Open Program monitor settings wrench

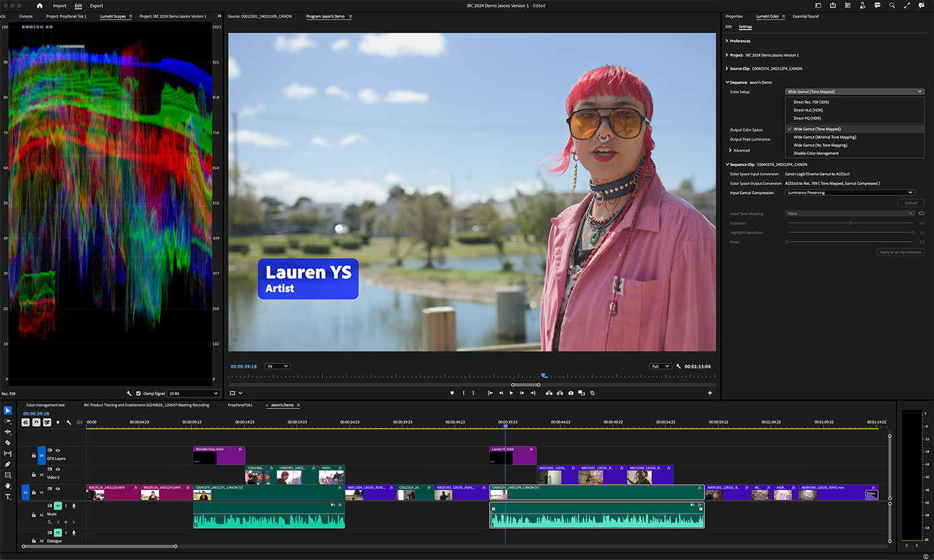coord(678,366)
